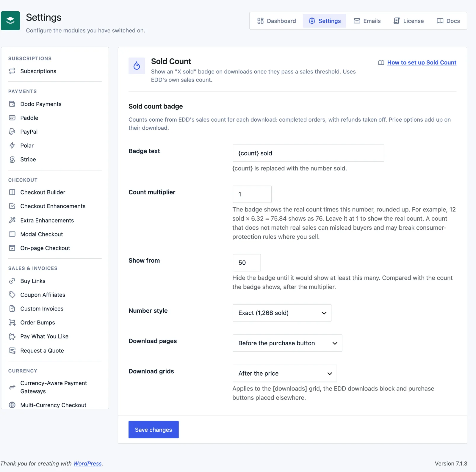
Task: Click the Coupon Affiliates tag icon
Action: click(x=12, y=295)
